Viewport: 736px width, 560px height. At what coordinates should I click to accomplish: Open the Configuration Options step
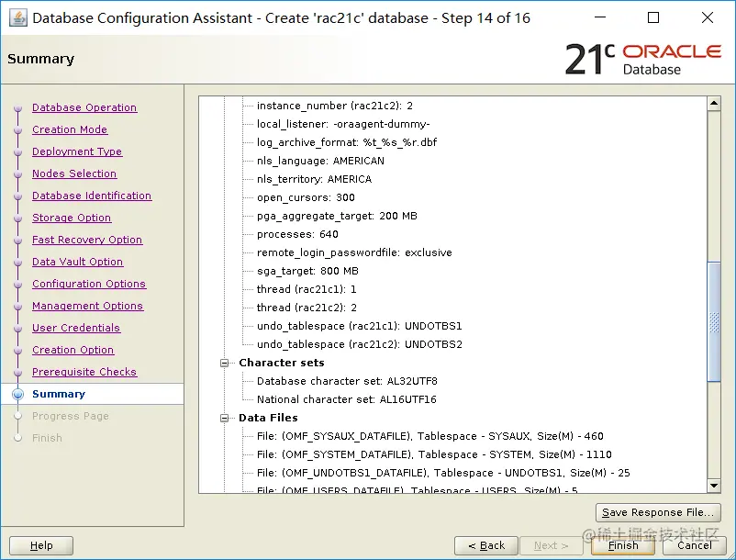(x=89, y=284)
